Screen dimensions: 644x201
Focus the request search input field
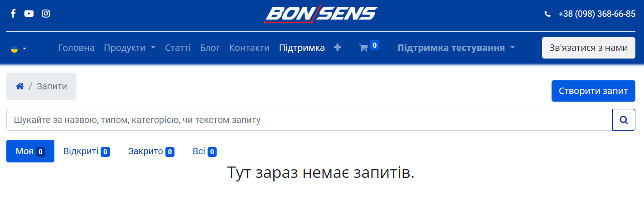click(309, 120)
